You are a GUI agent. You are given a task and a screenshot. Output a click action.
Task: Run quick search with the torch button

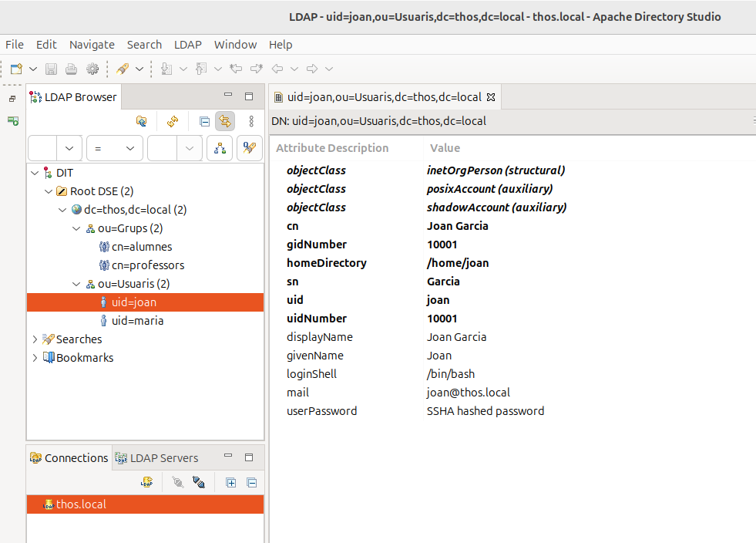[x=249, y=148]
